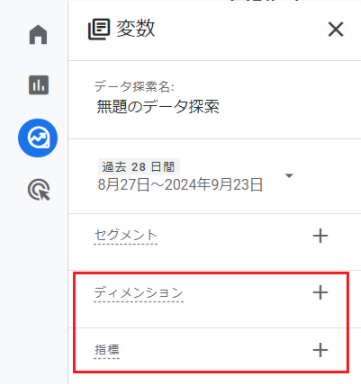This screenshot has width=361, height=384.
Task: Open the Home icon in sidebar
Action: coord(38,35)
